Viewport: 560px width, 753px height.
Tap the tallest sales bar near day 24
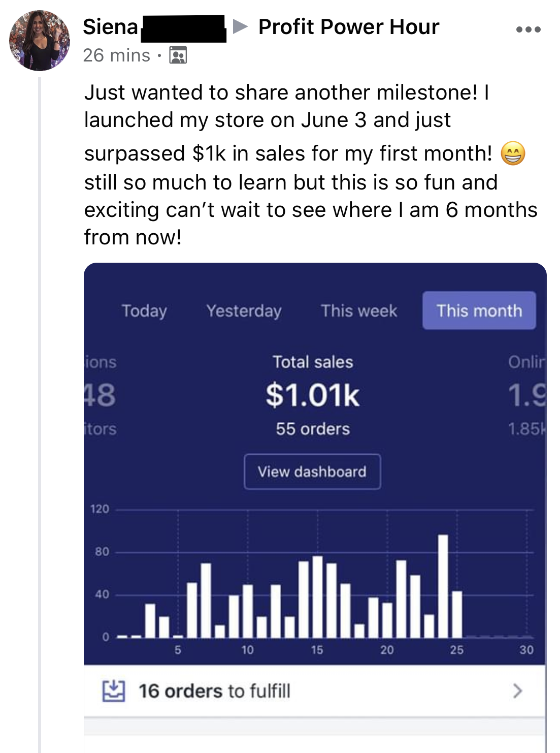(443, 586)
